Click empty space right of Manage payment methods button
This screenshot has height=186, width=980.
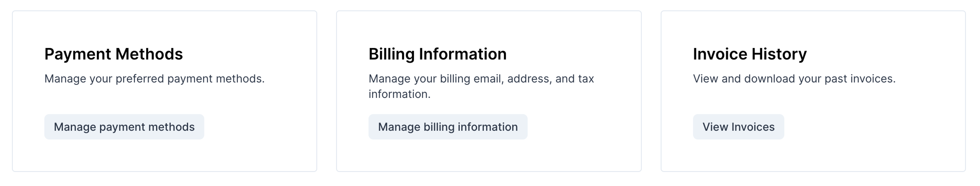coord(259,127)
